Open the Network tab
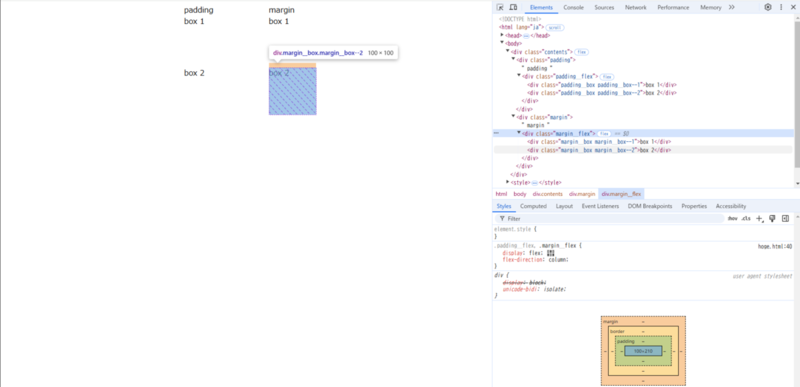This screenshot has height=387, width=800. point(636,7)
